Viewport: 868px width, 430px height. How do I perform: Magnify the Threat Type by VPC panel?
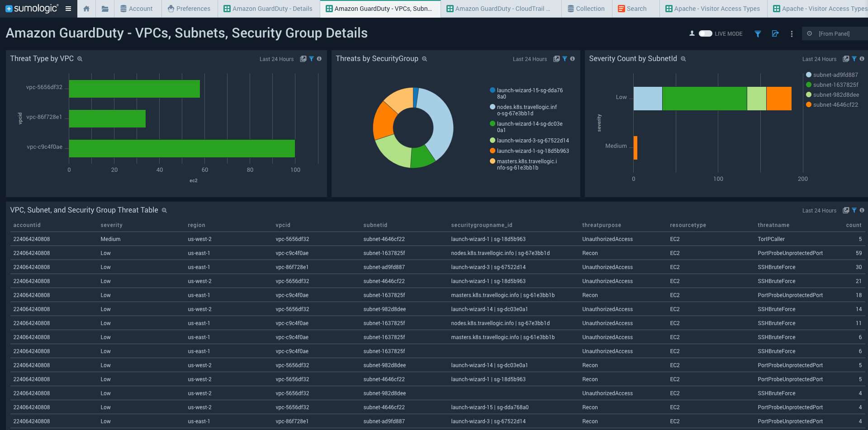click(x=80, y=59)
